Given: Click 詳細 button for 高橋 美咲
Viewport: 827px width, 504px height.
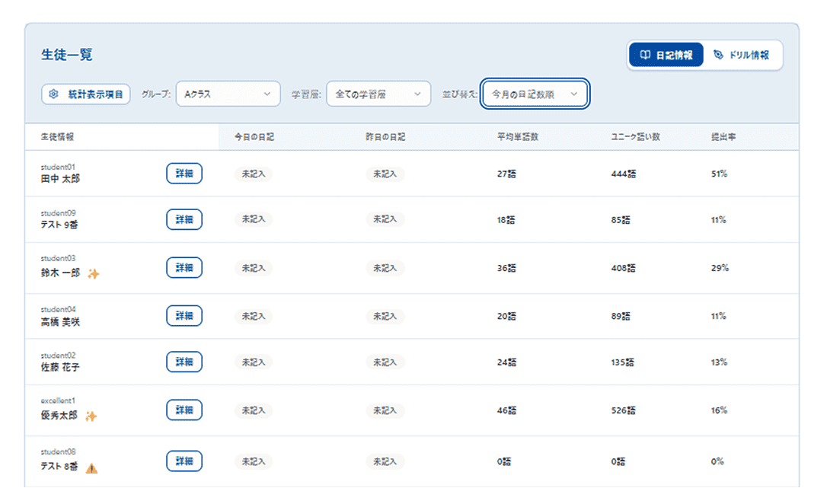Looking at the screenshot, I should [184, 316].
